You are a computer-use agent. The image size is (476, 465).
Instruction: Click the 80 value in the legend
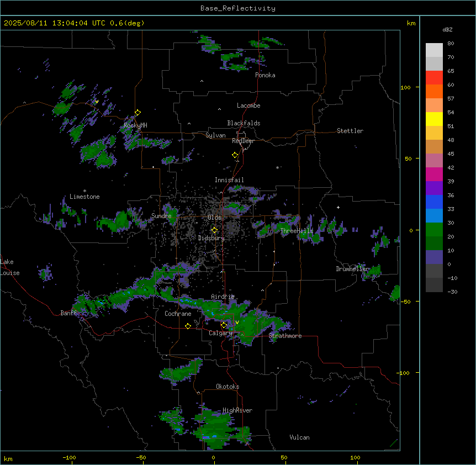(x=451, y=44)
